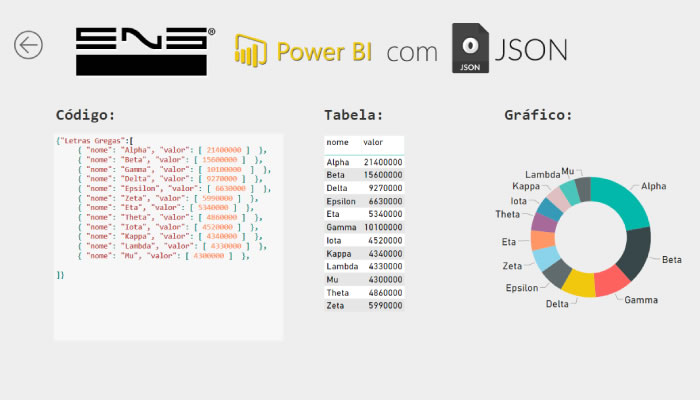700x400 pixels.
Task: Click the Eta chart label
Action: pyautogui.click(x=508, y=242)
